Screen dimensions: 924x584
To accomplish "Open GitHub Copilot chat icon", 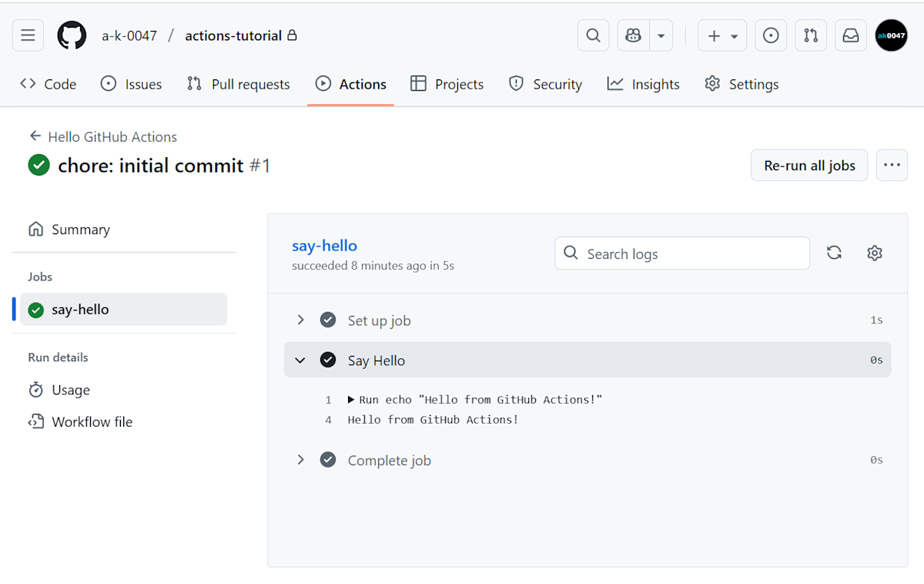I will tap(634, 35).
